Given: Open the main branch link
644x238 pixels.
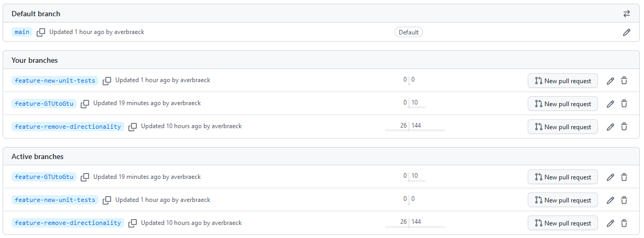Looking at the screenshot, I should [22, 32].
